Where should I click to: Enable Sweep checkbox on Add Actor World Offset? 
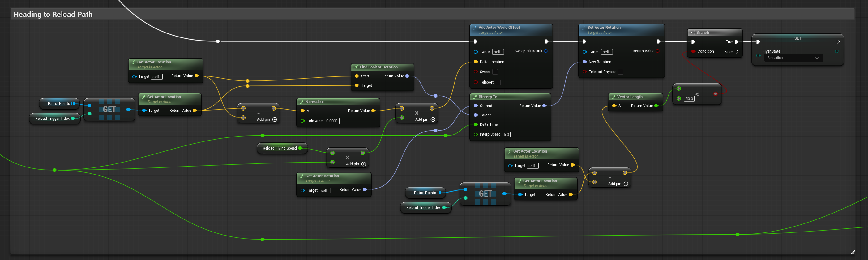(x=495, y=72)
